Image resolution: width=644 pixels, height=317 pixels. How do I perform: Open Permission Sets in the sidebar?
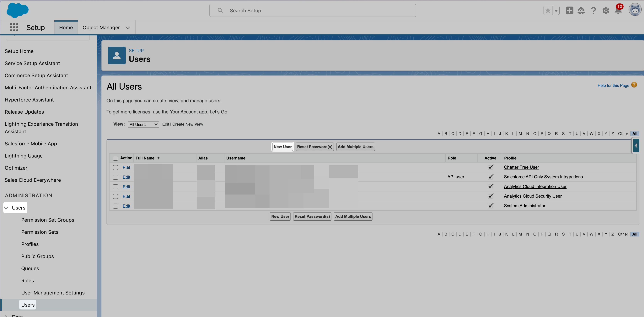point(40,232)
